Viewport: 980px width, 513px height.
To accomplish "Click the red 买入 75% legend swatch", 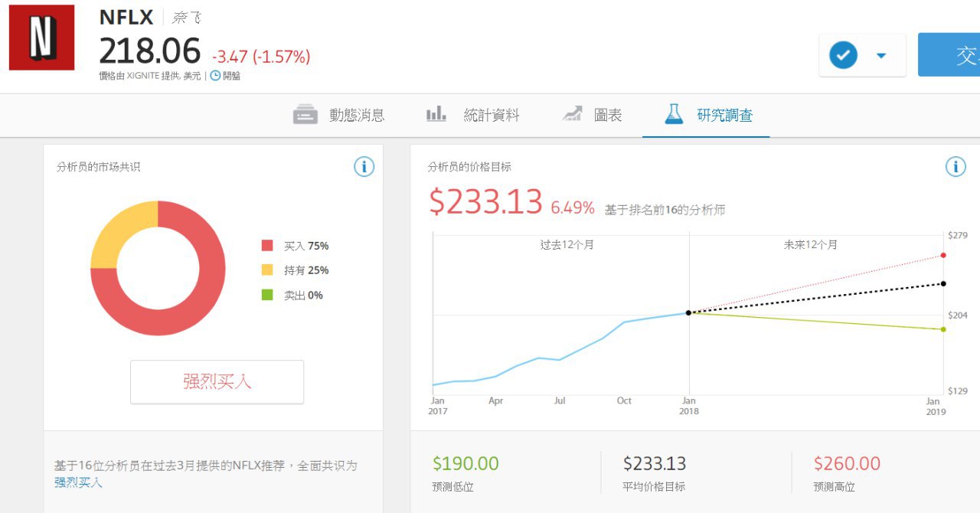I will [267, 246].
